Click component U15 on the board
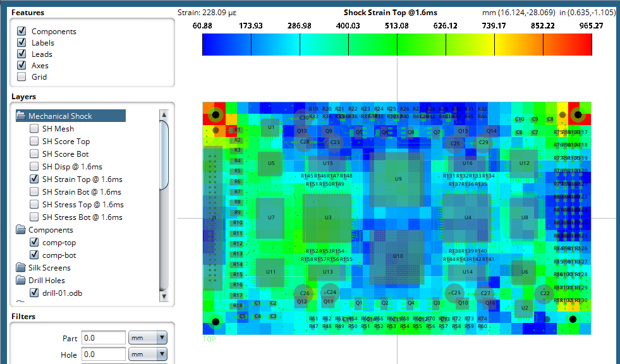Viewport: 620px width, 364px height. coord(328,163)
